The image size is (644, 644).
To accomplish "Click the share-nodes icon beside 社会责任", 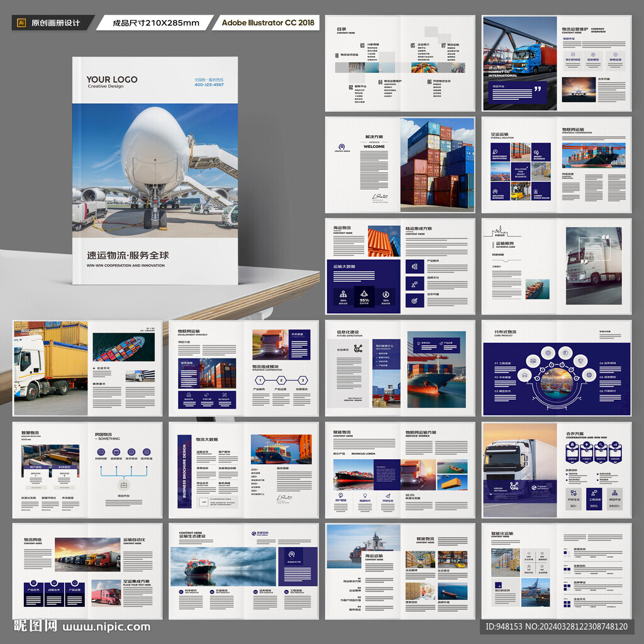I will (358, 348).
